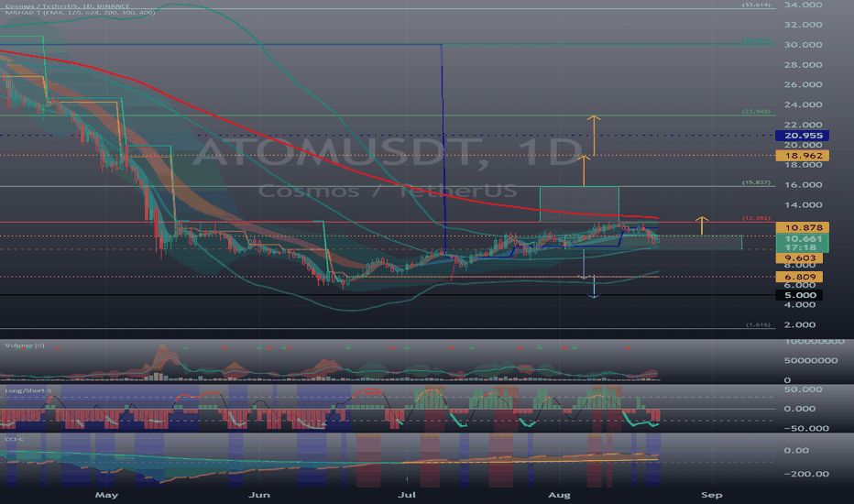854x504 pixels.
Task: Select the (33.614) level label
Action: click(x=756, y=5)
